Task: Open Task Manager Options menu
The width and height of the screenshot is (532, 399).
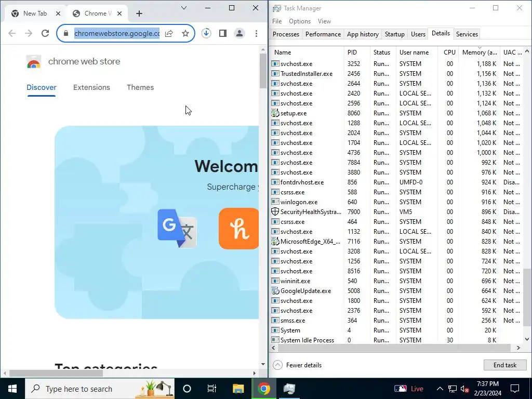Action: [x=300, y=21]
